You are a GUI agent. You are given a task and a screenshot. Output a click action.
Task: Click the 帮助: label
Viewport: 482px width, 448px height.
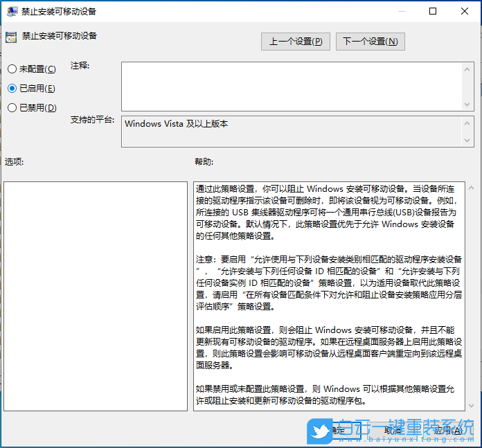[204, 161]
